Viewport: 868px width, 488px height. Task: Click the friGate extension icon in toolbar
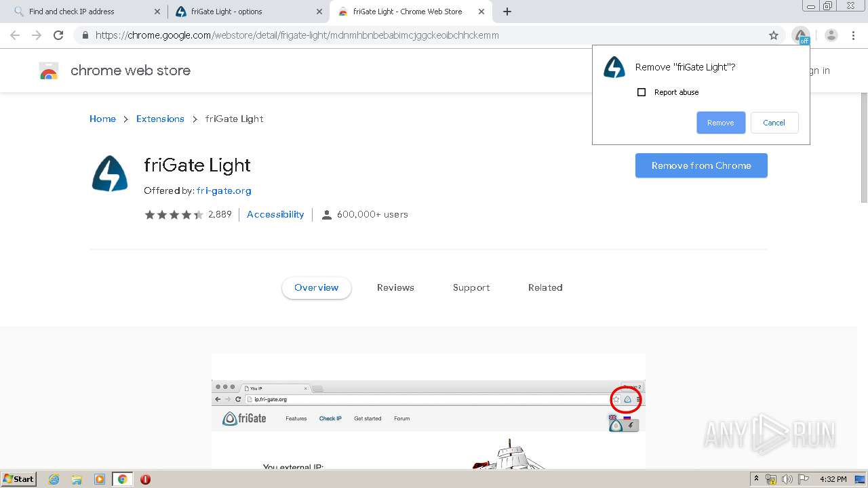[x=801, y=35]
